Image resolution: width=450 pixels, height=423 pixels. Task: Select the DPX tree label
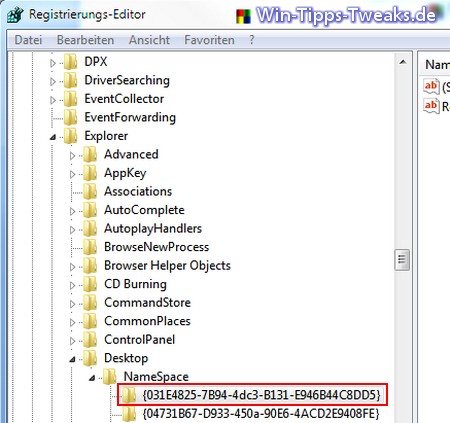tap(96, 62)
